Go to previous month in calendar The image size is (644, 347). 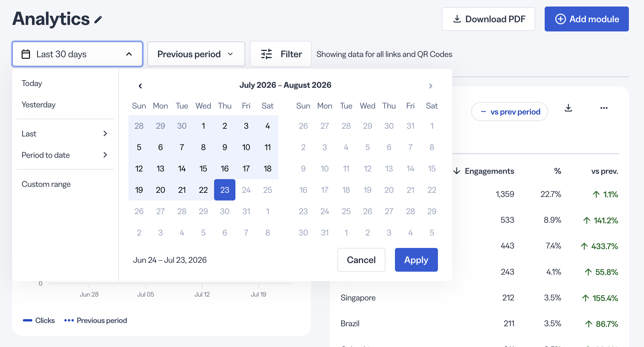tap(140, 86)
